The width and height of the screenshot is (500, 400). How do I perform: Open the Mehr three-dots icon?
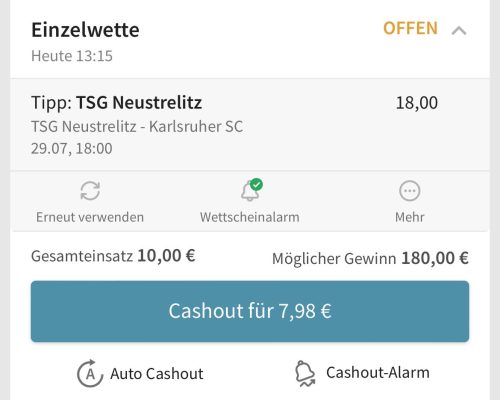tap(410, 191)
